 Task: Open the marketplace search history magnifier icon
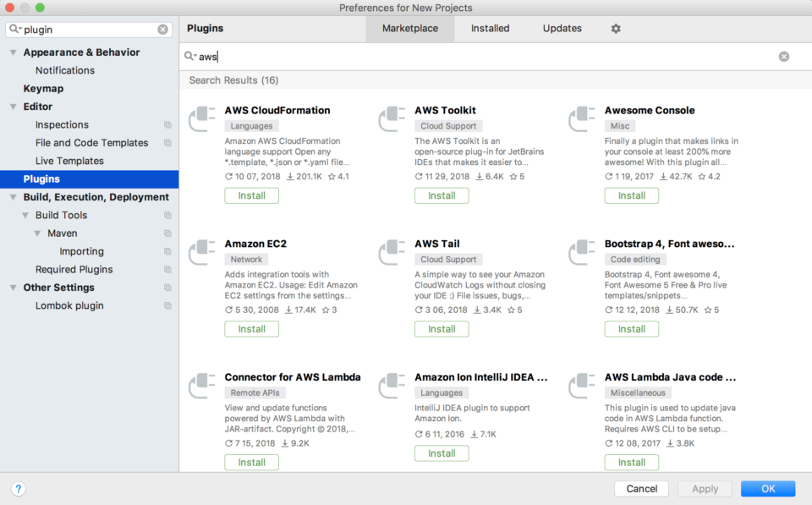pos(190,56)
